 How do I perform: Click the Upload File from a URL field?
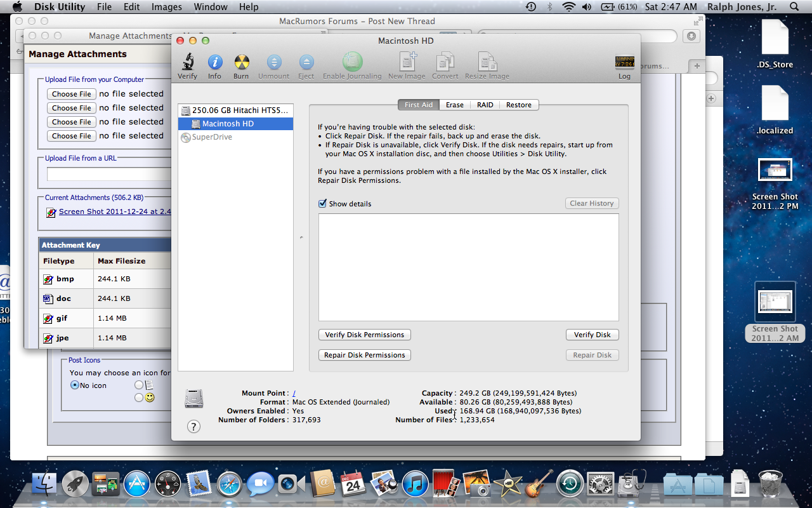coord(109,174)
